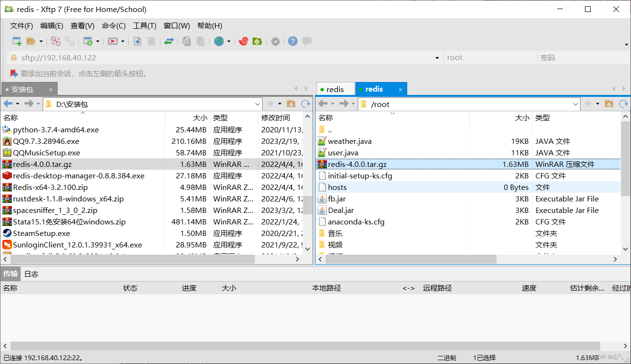The height and width of the screenshot is (364, 631).
Task: Switch to the 传输 tab
Action: coord(11,274)
